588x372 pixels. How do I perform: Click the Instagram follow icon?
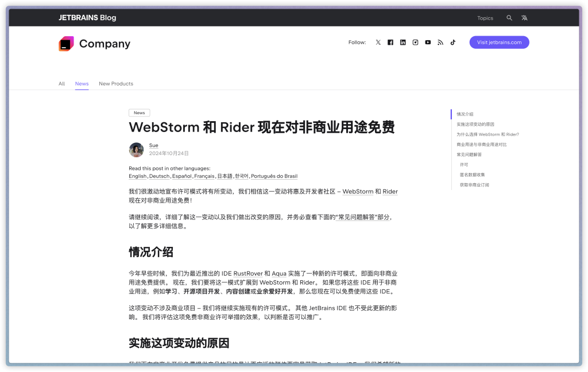pos(415,42)
